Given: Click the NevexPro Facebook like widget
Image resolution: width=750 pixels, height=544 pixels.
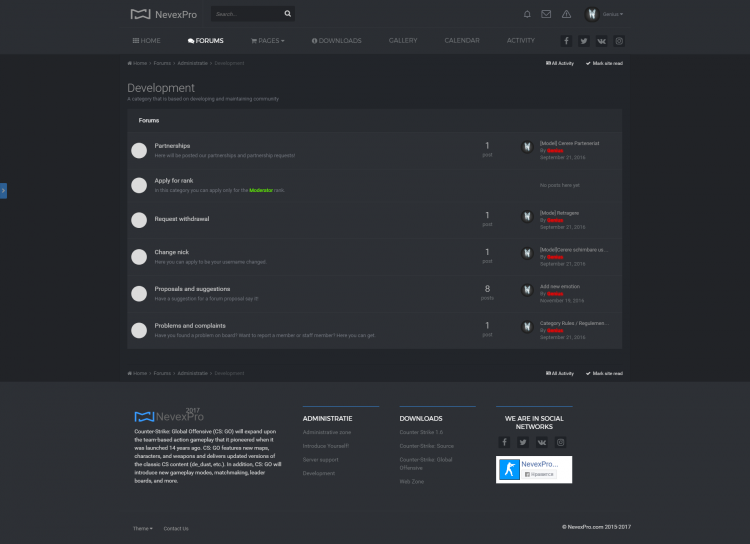Looking at the screenshot, I should [x=534, y=469].
